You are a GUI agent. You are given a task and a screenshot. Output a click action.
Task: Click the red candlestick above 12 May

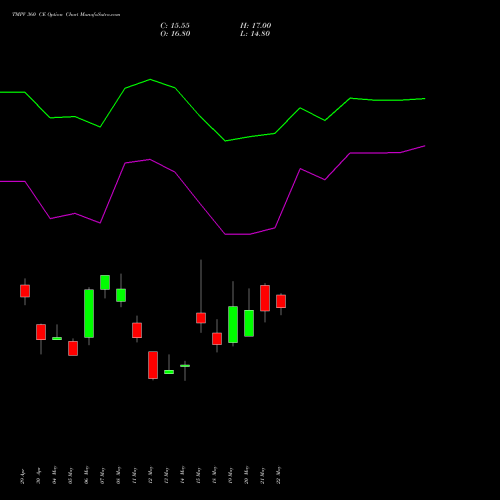coord(153,365)
